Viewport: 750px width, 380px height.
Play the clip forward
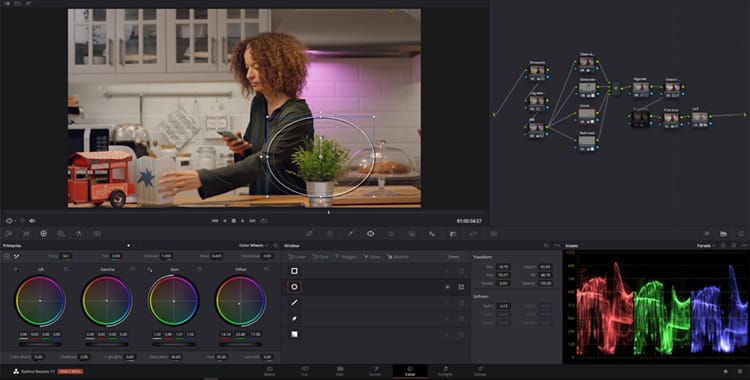[243, 221]
